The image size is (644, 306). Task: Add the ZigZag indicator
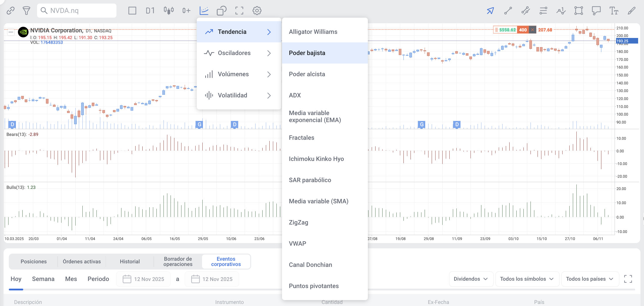[x=325, y=222]
